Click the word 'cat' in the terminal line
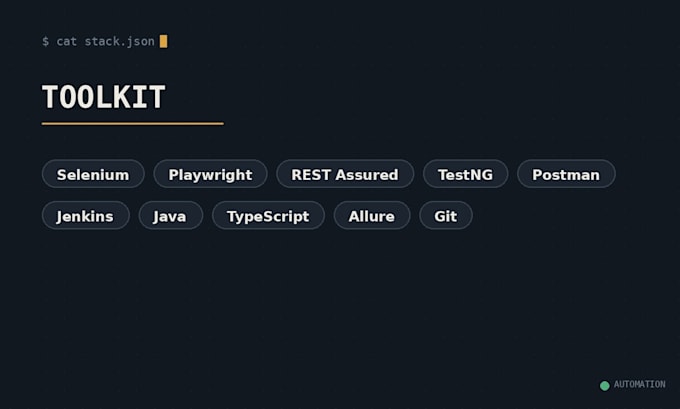680x409 pixels. pos(66,42)
